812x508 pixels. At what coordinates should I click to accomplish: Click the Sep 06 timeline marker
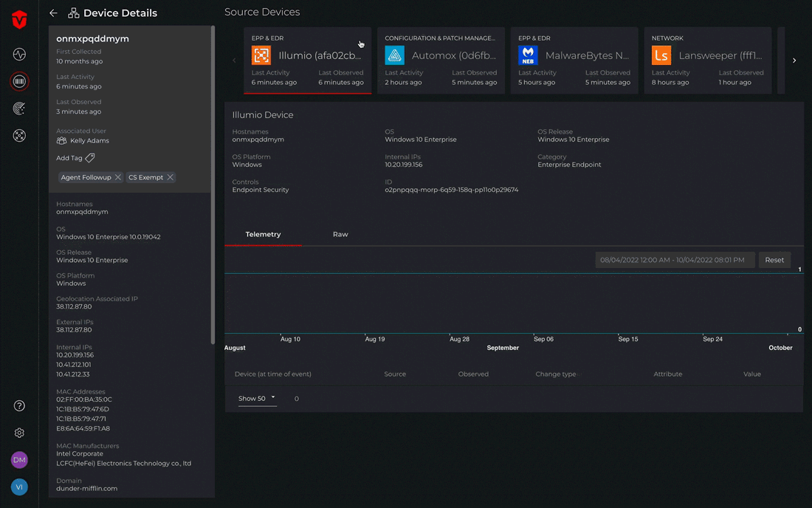pyautogui.click(x=544, y=339)
